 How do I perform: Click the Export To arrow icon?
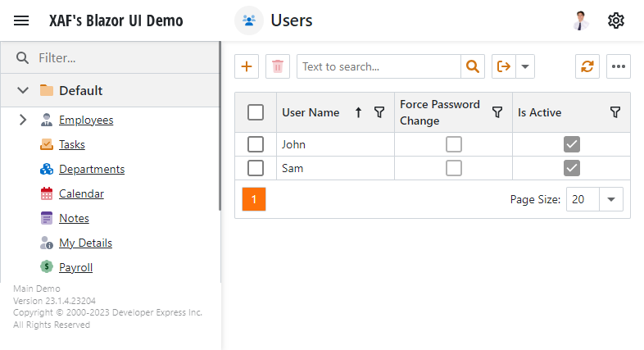(504, 66)
